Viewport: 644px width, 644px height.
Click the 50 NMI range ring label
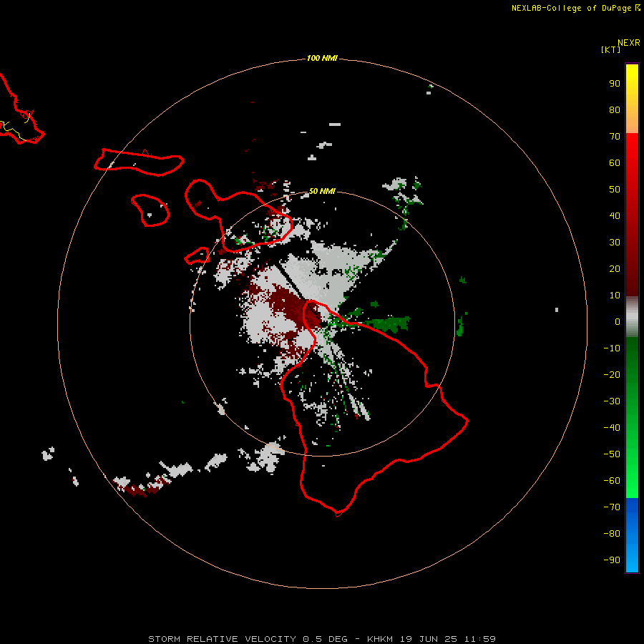click(322, 191)
